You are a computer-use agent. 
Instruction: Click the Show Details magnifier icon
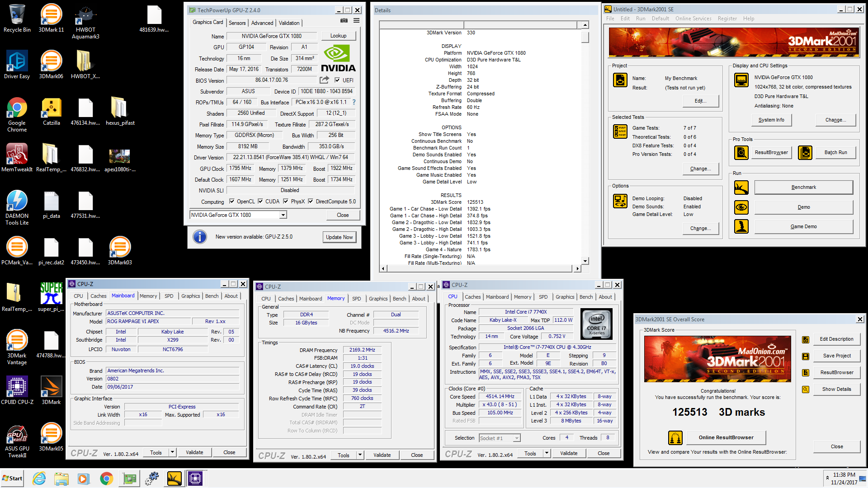806,389
